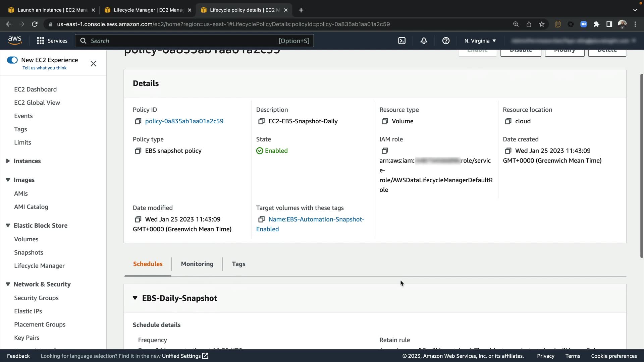
Task: Toggle the New EC2 Experience switch
Action: pos(12,60)
